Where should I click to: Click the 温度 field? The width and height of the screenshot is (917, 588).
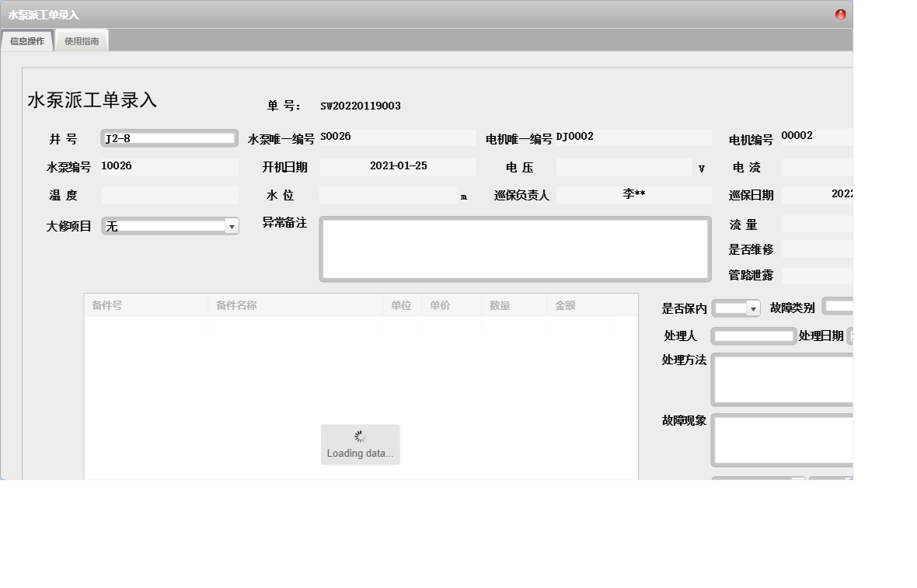(170, 195)
